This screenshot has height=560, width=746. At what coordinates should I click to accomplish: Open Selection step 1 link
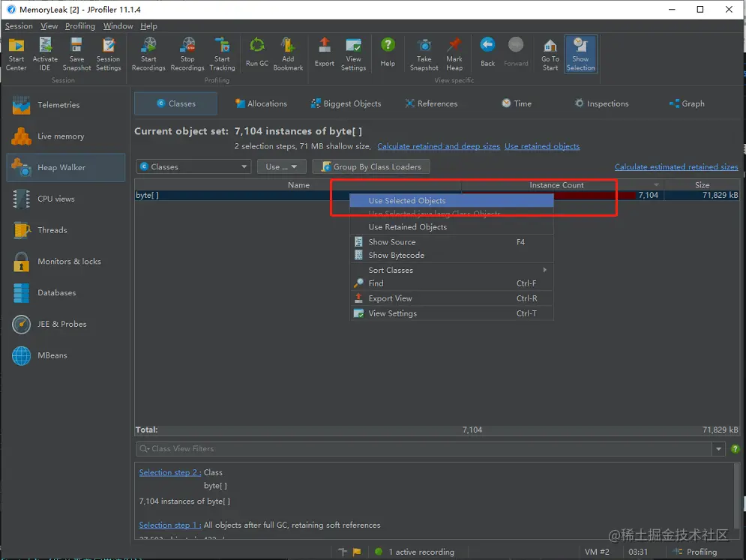[170, 525]
